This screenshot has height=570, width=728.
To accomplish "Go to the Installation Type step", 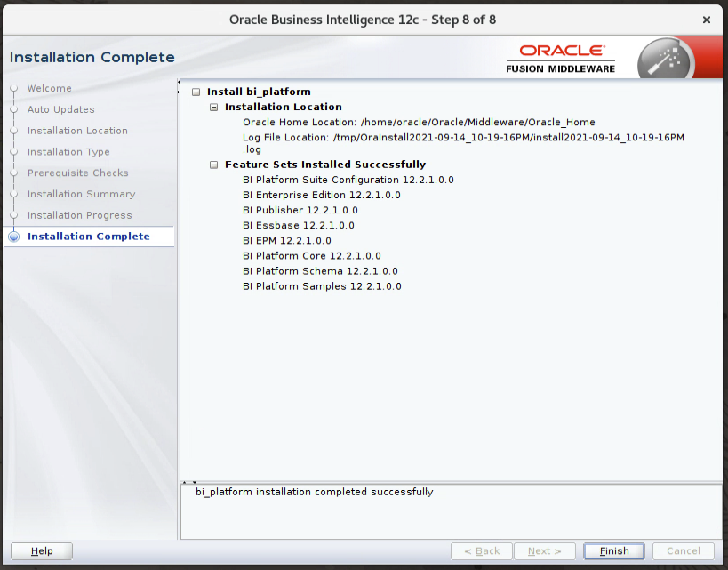I will point(68,152).
